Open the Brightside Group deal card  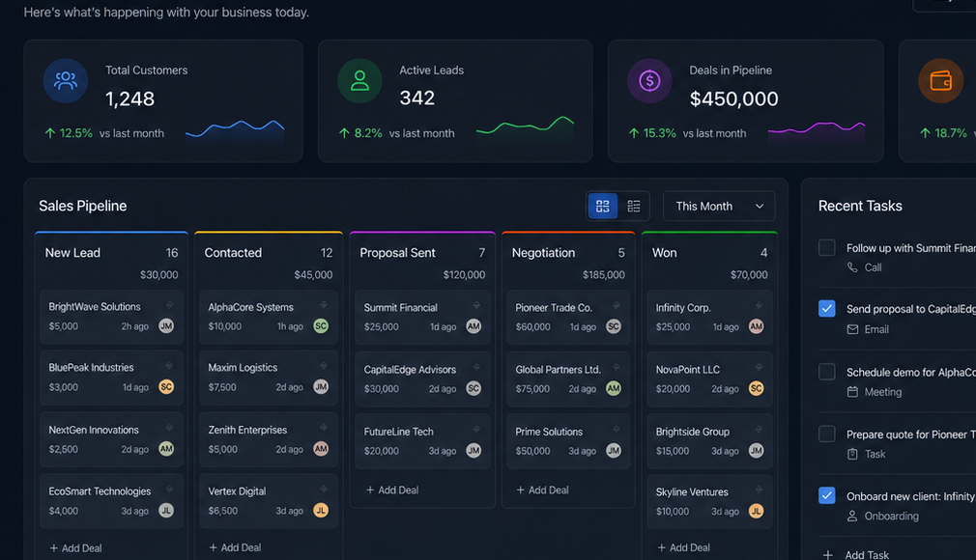tap(709, 440)
